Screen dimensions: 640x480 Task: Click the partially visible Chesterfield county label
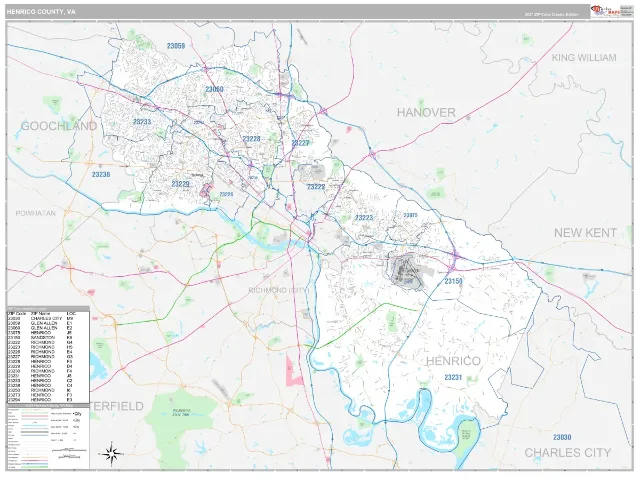click(x=117, y=406)
